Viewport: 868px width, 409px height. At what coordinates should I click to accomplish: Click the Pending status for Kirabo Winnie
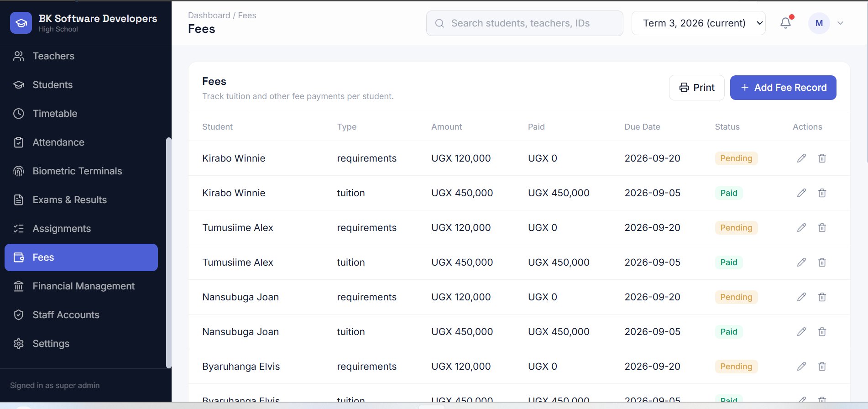736,158
